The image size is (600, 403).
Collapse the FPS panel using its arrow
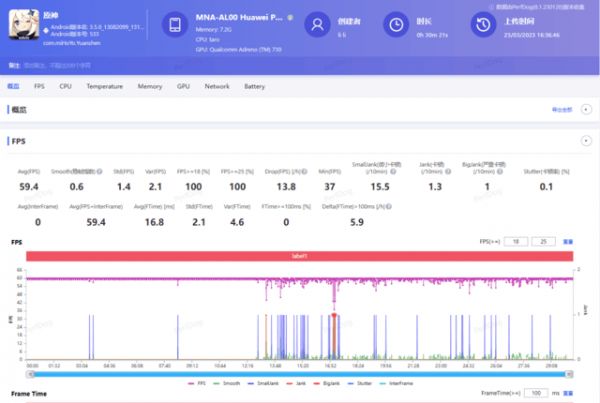[x=586, y=141]
